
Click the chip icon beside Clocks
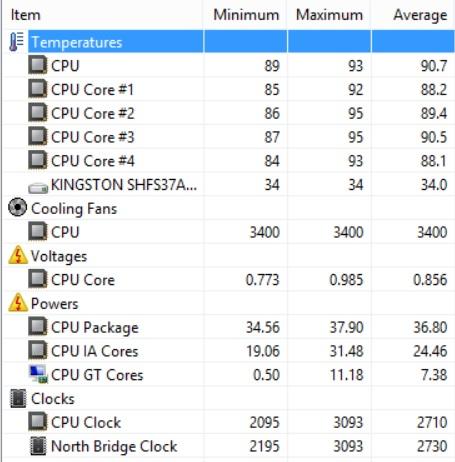[18, 398]
